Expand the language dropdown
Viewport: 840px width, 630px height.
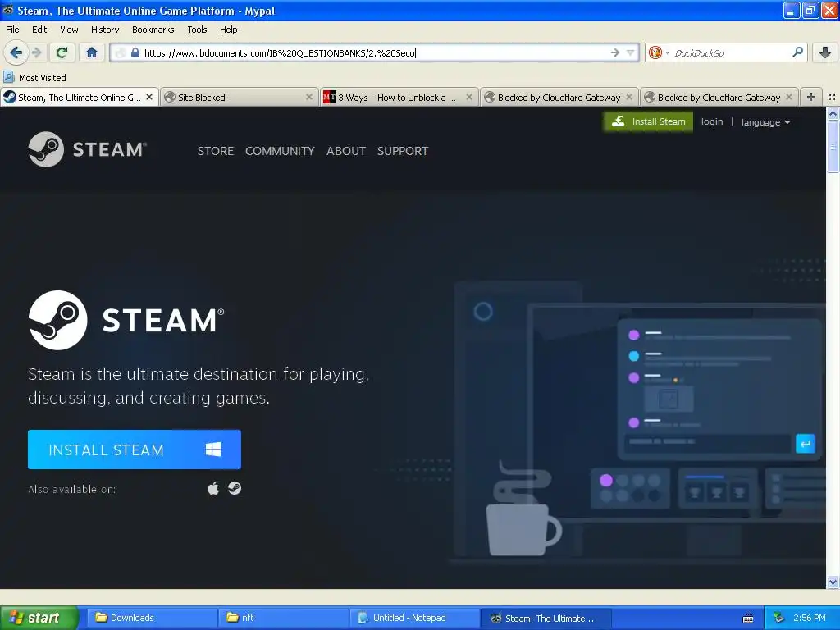point(765,122)
